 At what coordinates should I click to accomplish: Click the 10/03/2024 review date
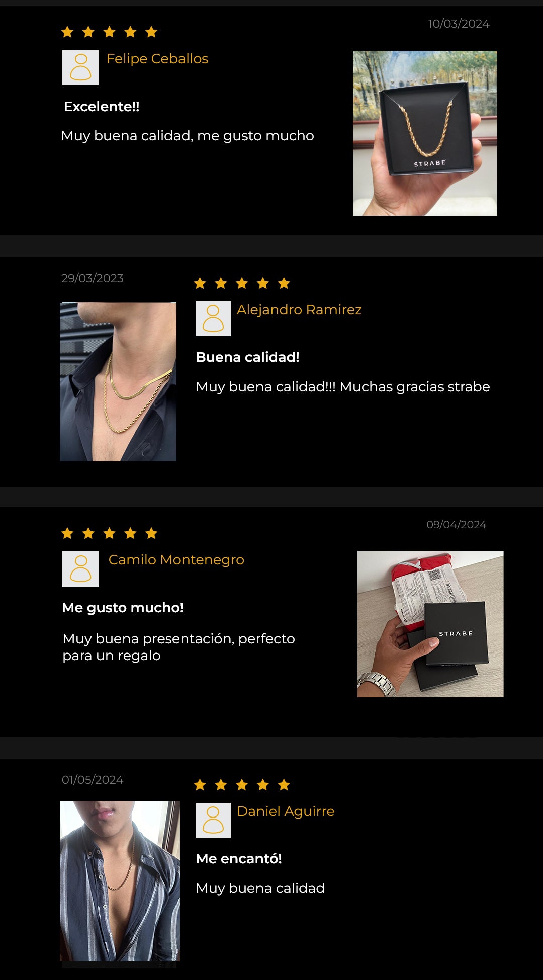pyautogui.click(x=459, y=24)
